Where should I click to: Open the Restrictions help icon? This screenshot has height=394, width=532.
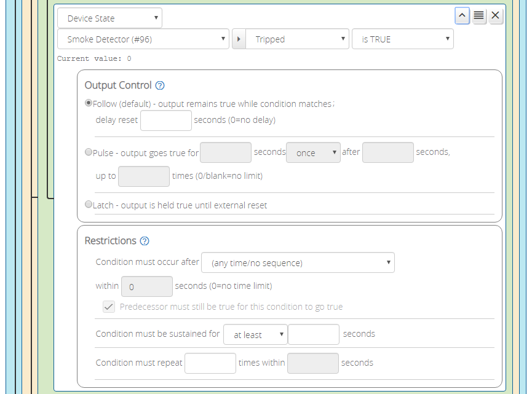[145, 241]
